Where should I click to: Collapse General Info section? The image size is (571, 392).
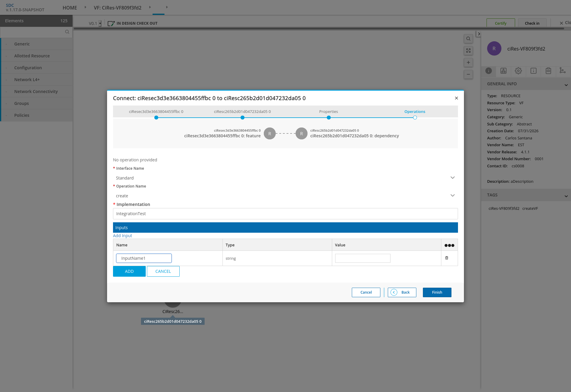[x=566, y=85]
